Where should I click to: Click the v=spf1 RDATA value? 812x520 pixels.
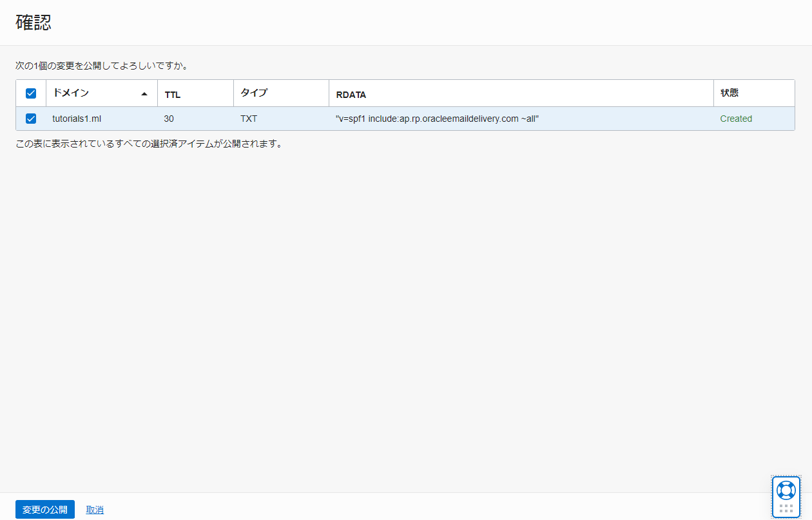(x=437, y=119)
